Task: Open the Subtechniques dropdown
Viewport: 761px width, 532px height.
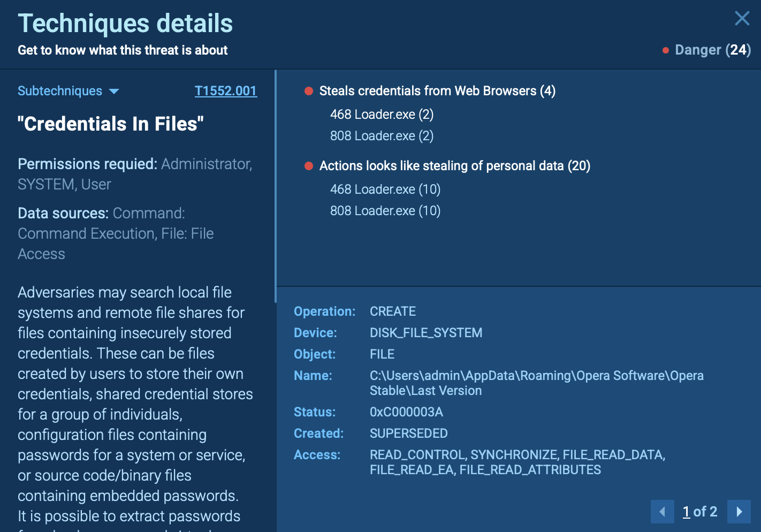Action: 68,91
